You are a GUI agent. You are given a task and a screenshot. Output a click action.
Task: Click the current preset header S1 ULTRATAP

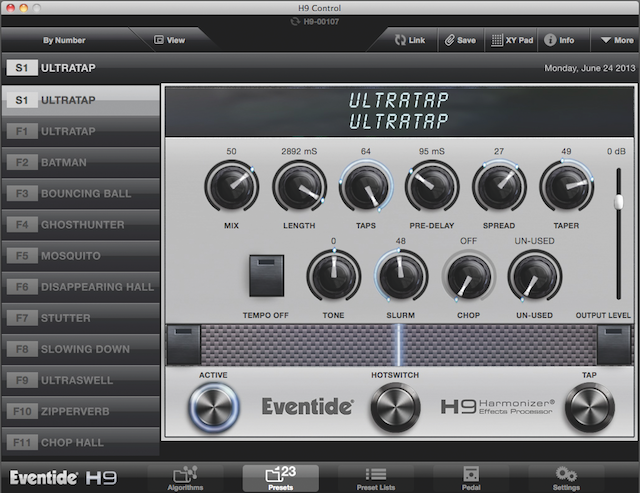coord(51,68)
